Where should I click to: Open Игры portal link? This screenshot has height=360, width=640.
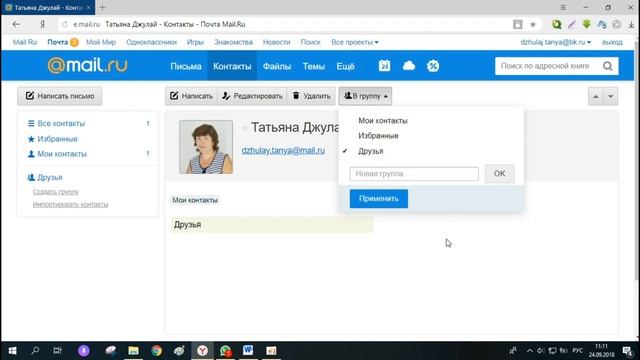coord(195,42)
